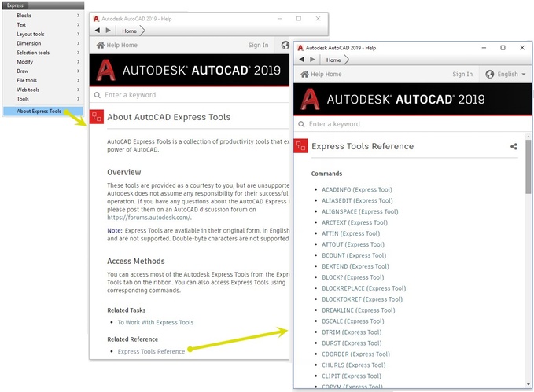This screenshot has height=392, width=534.
Task: Click Sign In in rear Help window
Action: coord(258,45)
